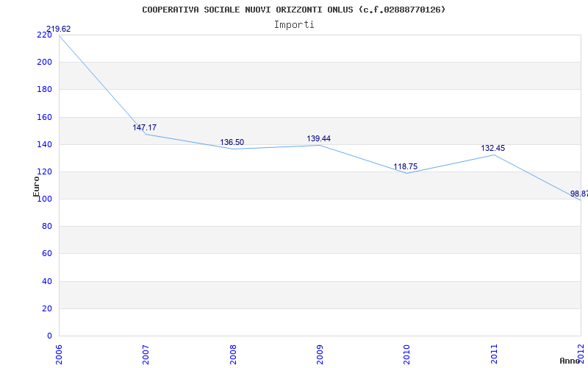Click the 219.62 data point label
Image resolution: width=588 pixels, height=368 pixels.
tap(58, 29)
